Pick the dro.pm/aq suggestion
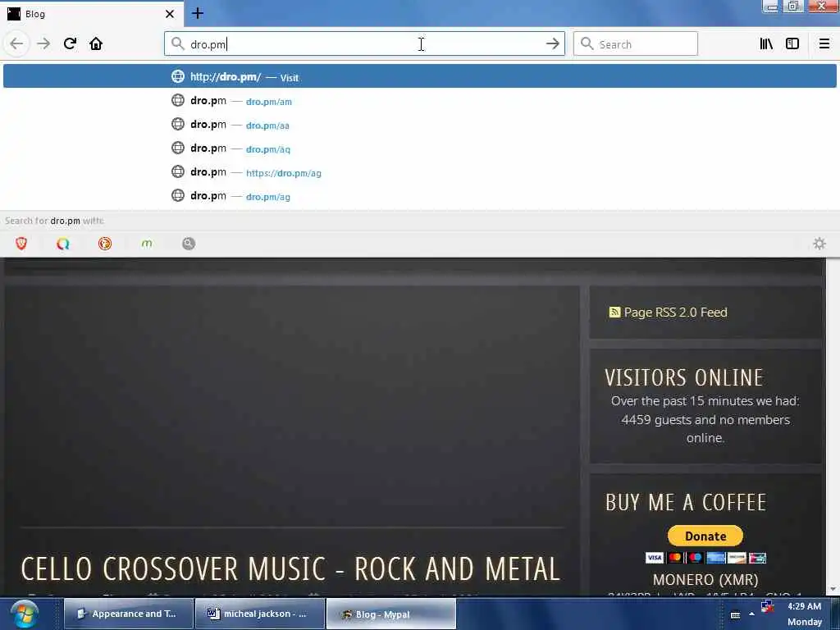The height and width of the screenshot is (630, 840). (419, 148)
